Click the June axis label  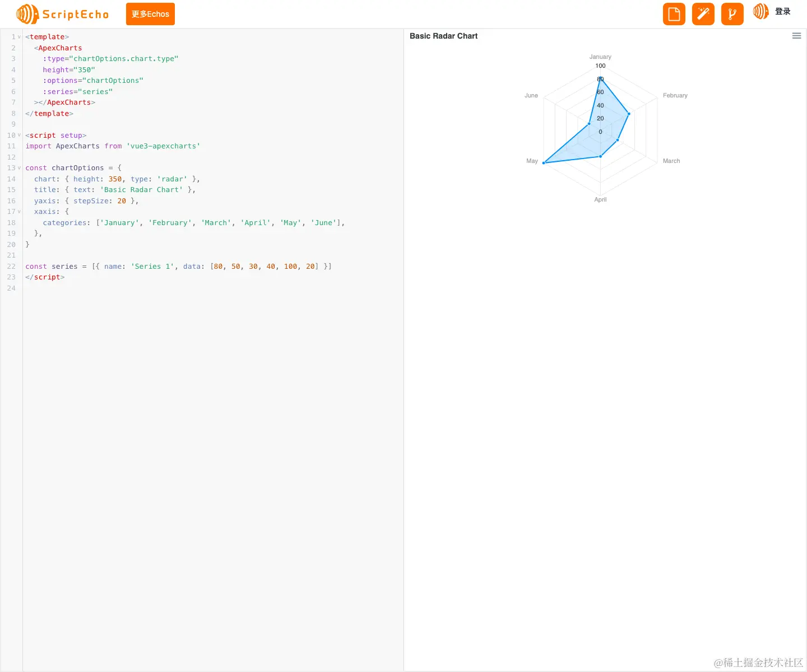coord(531,95)
